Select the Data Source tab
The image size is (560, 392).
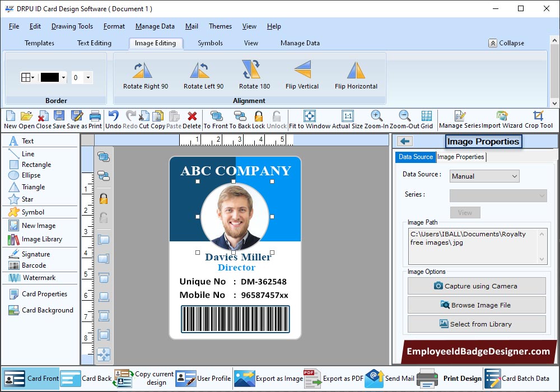pos(416,157)
